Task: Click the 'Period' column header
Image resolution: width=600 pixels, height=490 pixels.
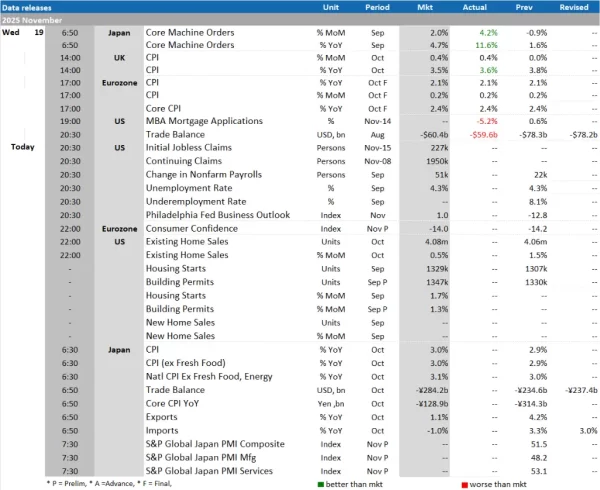Action: tap(377, 6)
